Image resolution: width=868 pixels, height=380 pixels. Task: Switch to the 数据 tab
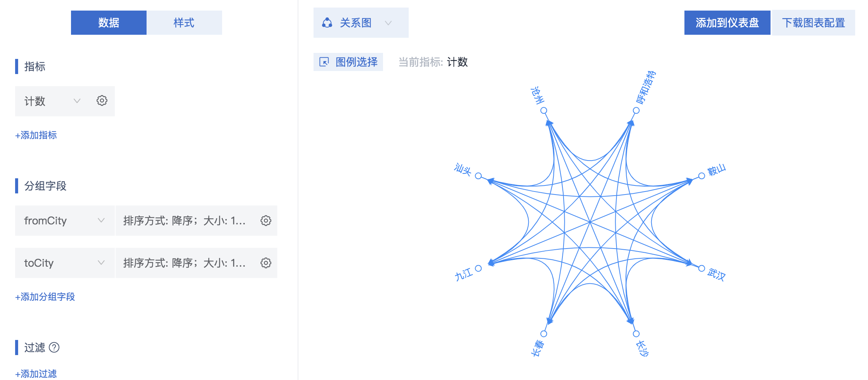point(109,23)
